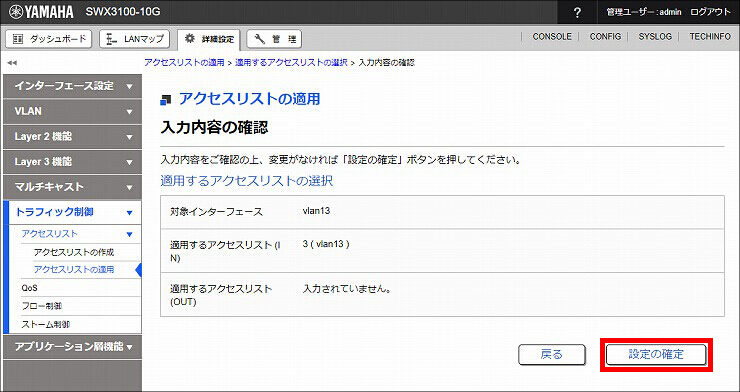Open アクセスリストの作成 in sidebar
Viewport: 740px width, 392px height.
74,252
